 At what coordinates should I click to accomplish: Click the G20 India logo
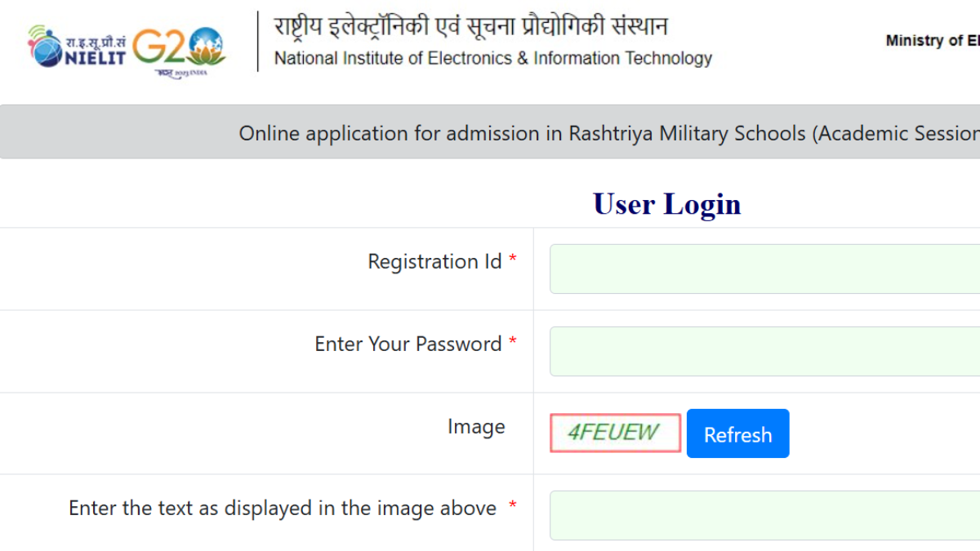tap(179, 49)
